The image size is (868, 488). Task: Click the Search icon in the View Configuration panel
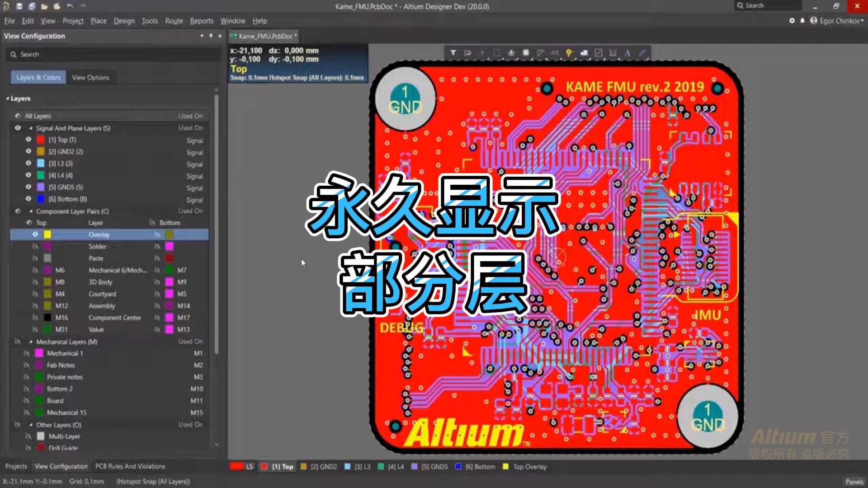13,54
